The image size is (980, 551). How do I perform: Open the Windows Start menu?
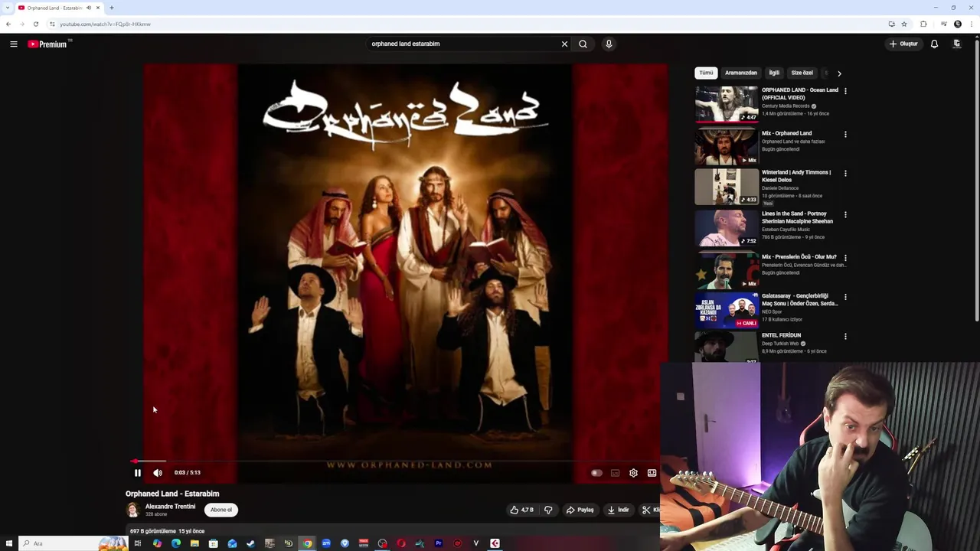(9, 543)
